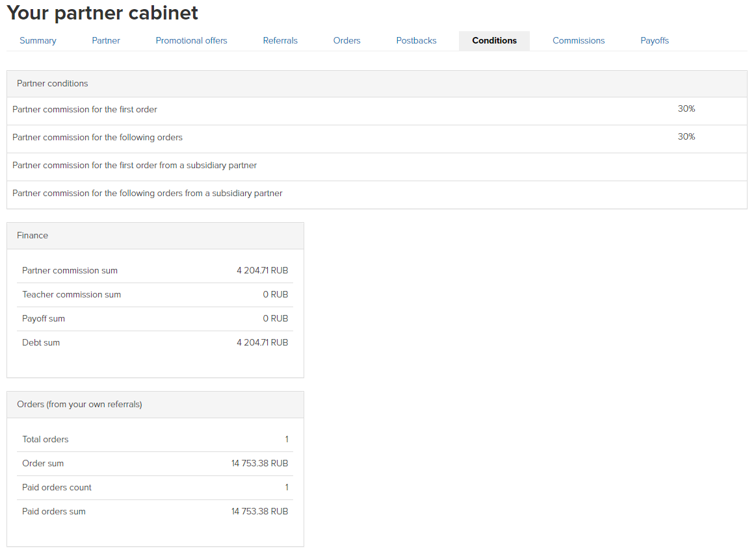This screenshot has height=554, width=756.
Task: Click the Order sum value 14 753.38 RUB
Action: tap(259, 464)
